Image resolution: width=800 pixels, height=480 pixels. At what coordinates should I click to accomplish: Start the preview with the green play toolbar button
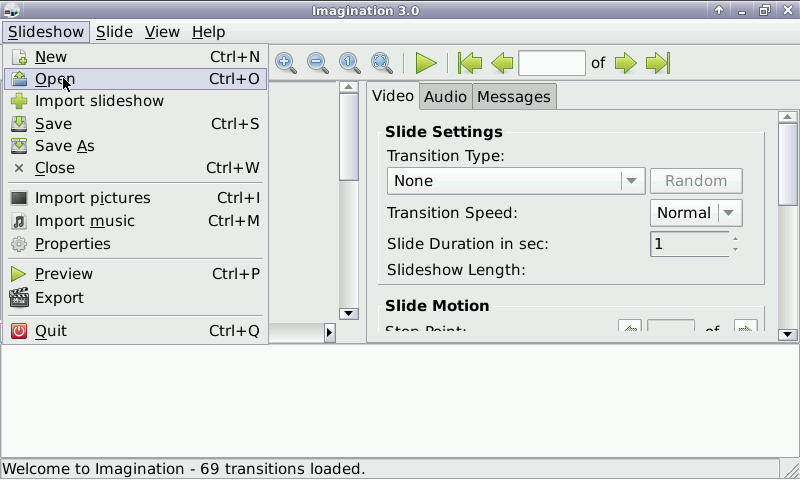point(426,63)
